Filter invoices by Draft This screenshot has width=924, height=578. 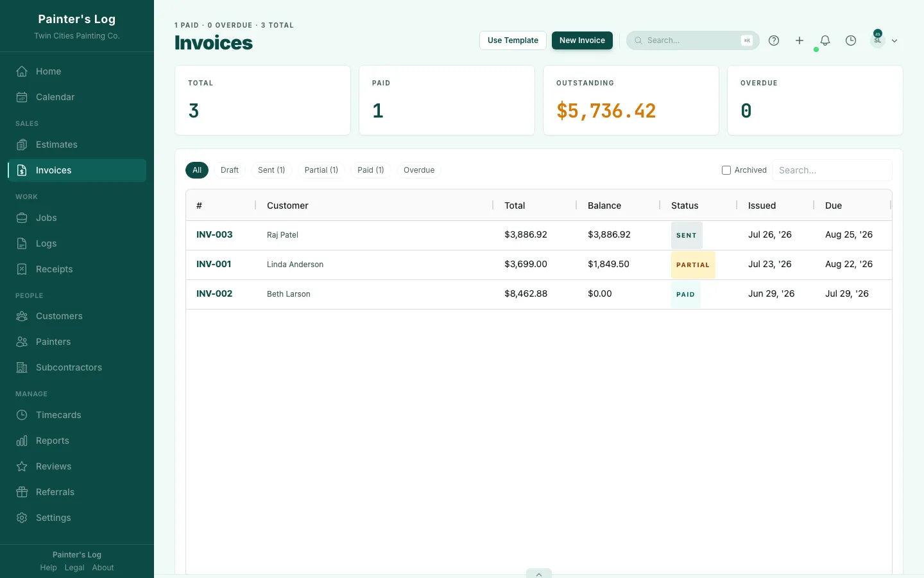click(x=230, y=170)
